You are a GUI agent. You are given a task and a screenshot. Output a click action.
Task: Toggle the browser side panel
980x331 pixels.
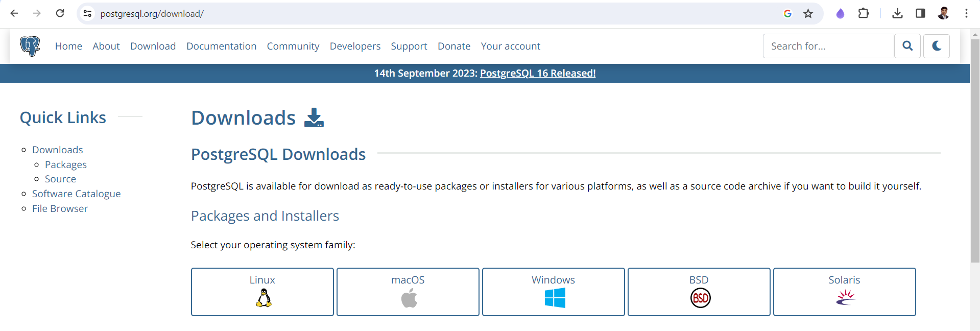click(x=920, y=14)
